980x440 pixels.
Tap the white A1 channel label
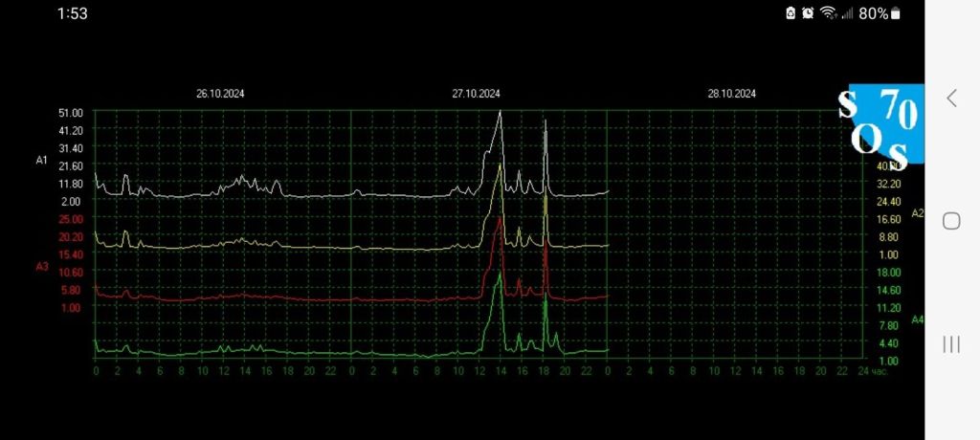42,161
